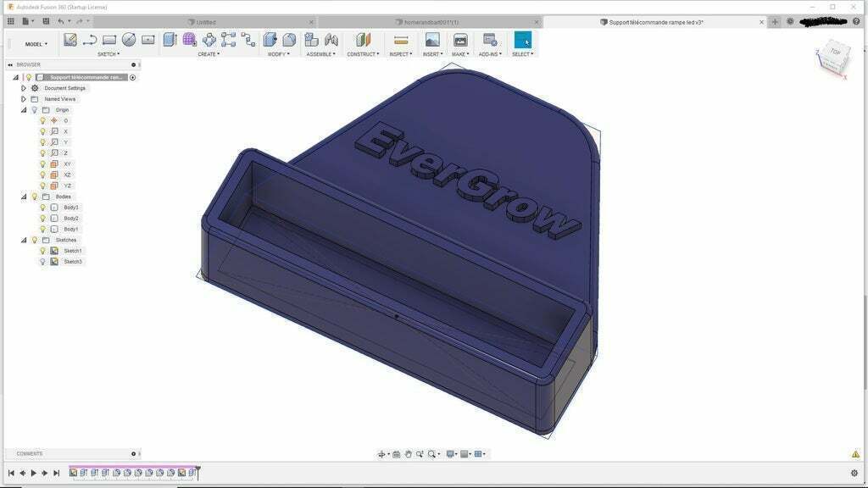Select the Pan hand tool

(408, 454)
